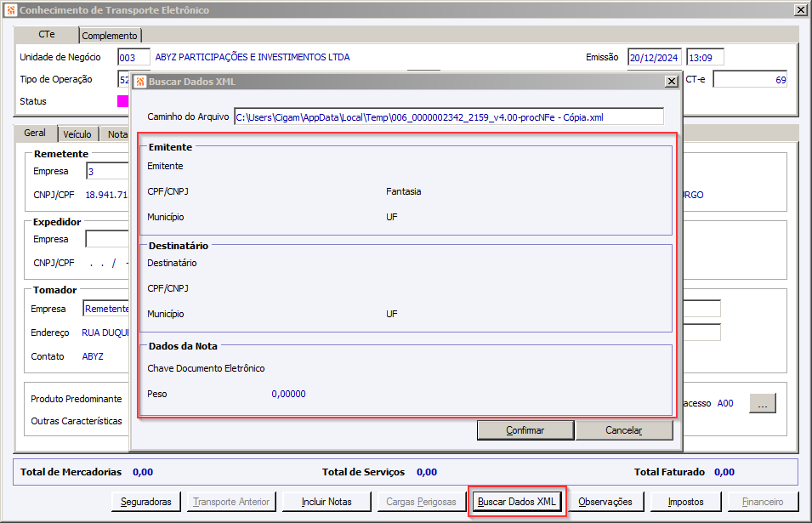Click the Incluir Notas button
812x523 pixels.
tap(327, 502)
